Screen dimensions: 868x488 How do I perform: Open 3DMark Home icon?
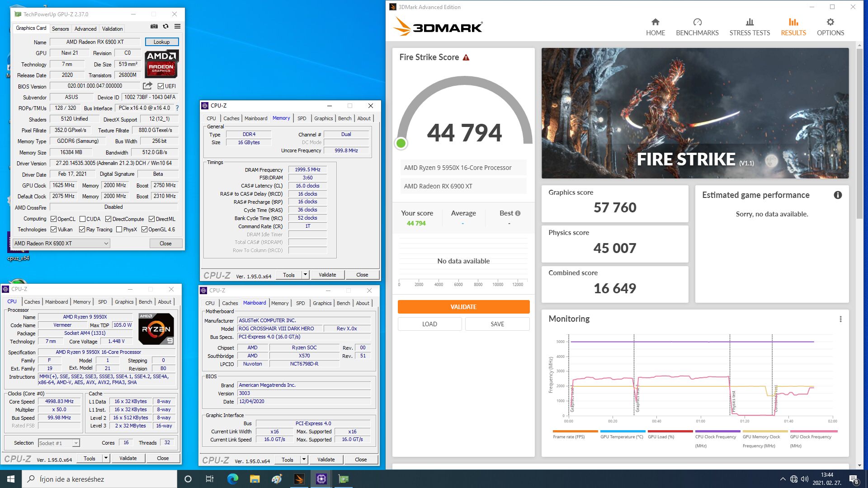point(655,22)
